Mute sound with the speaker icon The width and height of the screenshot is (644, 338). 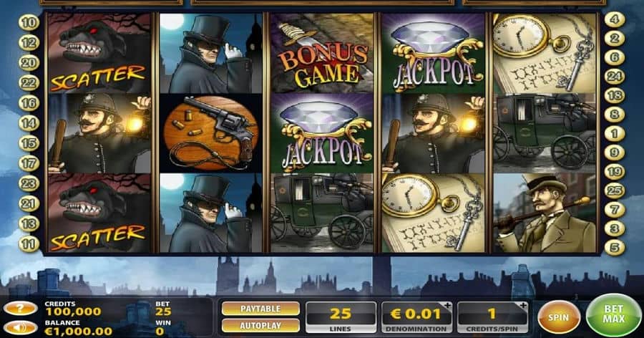[x=20, y=327]
